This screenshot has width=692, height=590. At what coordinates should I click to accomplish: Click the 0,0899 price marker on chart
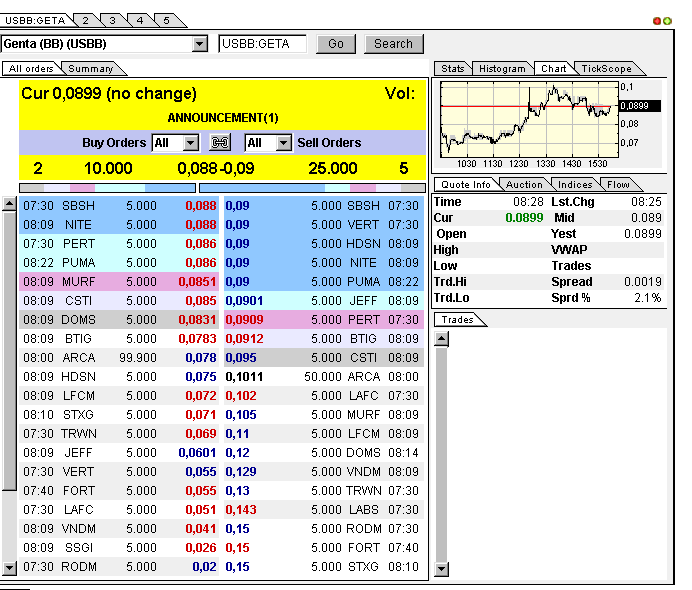tap(639, 106)
